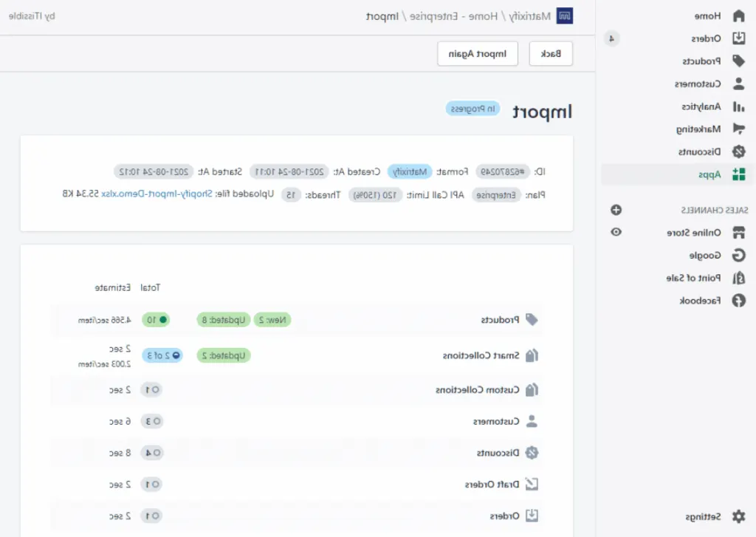Image resolution: width=756 pixels, height=537 pixels.
Task: Click the 8 sec estimate for Discounts
Action: (120, 453)
